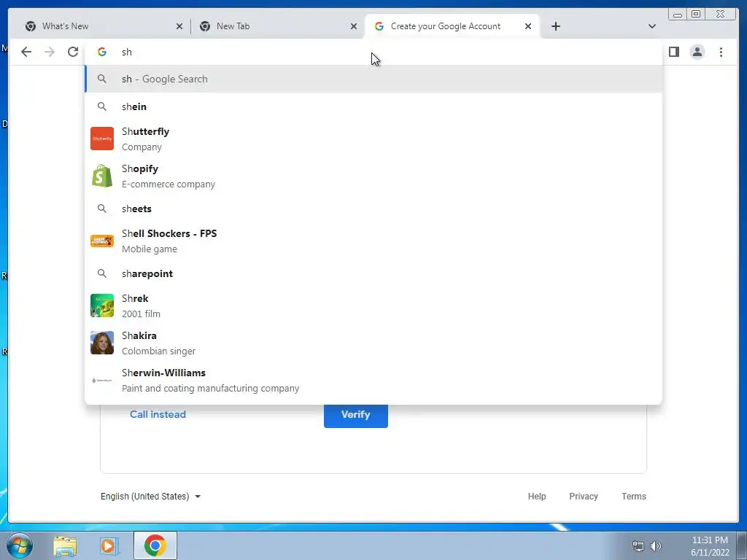Viewport: 747px width, 560px height.
Task: Select the 'shein' search suggestion
Action: [x=373, y=106]
